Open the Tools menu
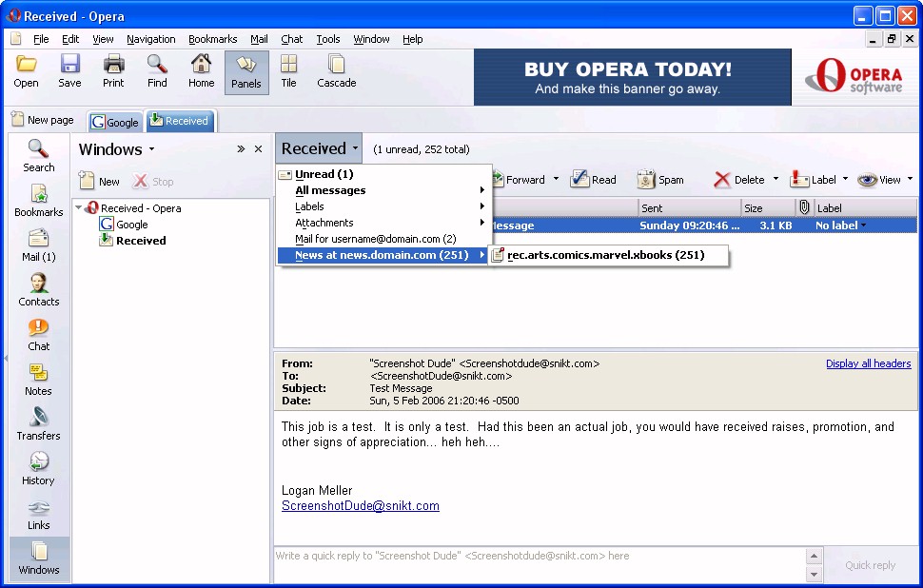Viewport: 923px width, 588px height. coord(328,39)
